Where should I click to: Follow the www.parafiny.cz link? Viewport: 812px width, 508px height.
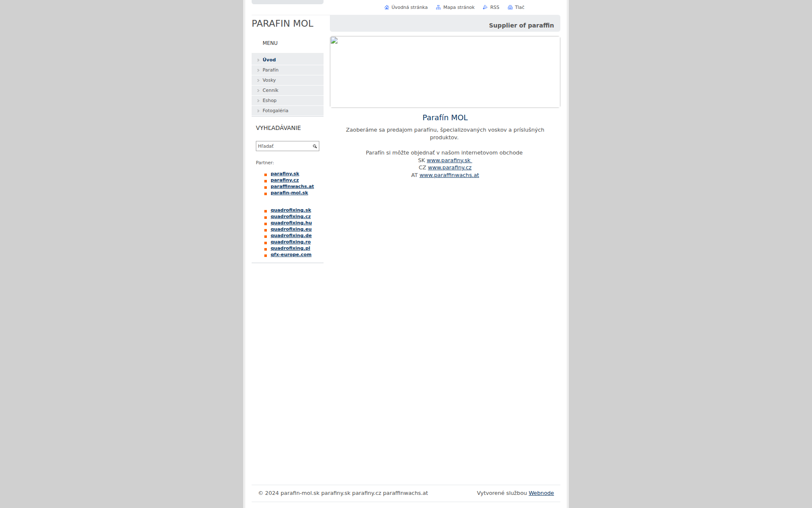click(450, 167)
